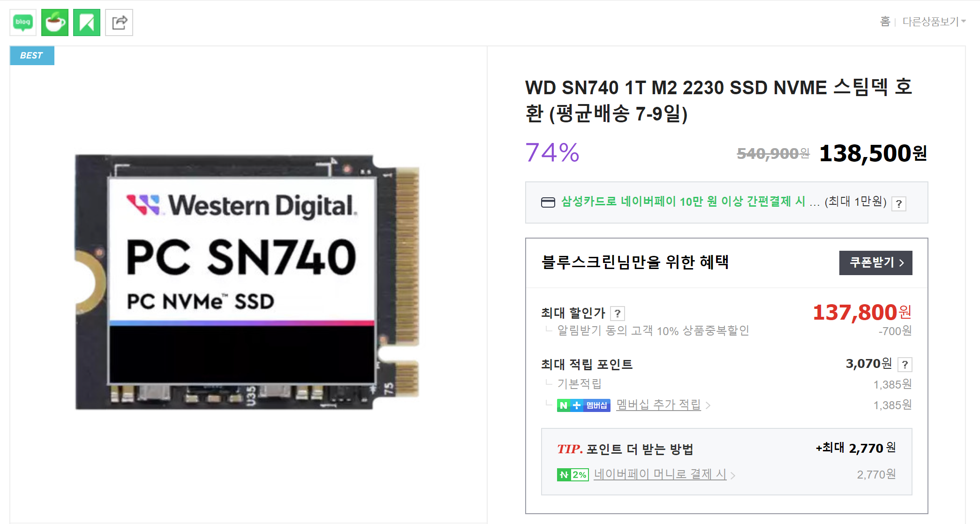980x524 pixels.
Task: Click the WD SN740 product image
Action: pyautogui.click(x=248, y=282)
